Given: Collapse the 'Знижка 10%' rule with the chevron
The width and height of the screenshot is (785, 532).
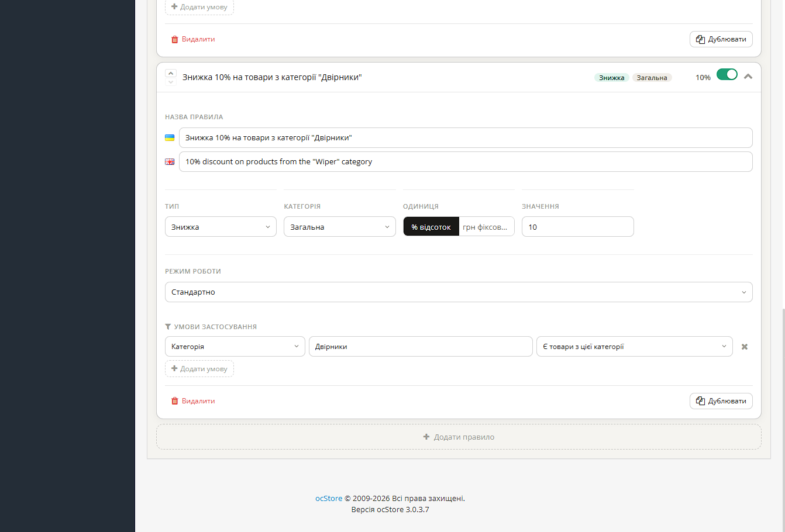Looking at the screenshot, I should click(748, 77).
